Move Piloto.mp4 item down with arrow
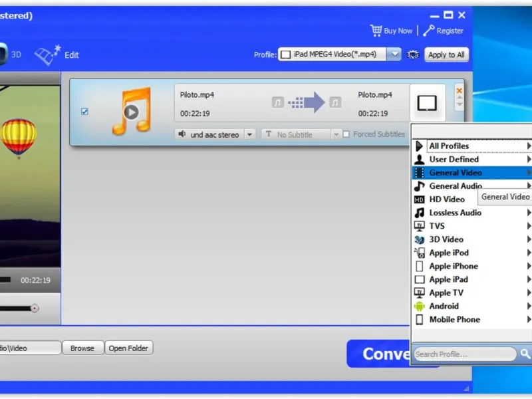Viewport: 532px width, 399px height. click(460, 104)
